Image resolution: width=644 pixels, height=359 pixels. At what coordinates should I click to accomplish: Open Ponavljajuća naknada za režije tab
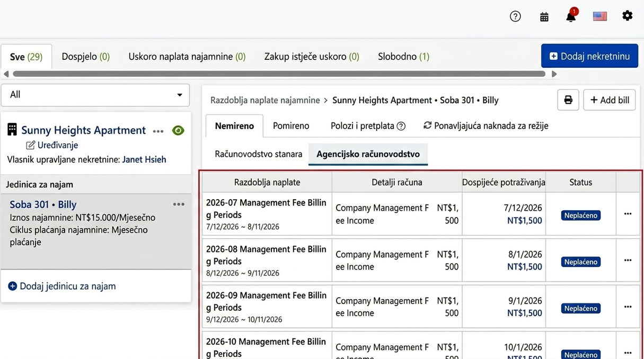(x=486, y=126)
